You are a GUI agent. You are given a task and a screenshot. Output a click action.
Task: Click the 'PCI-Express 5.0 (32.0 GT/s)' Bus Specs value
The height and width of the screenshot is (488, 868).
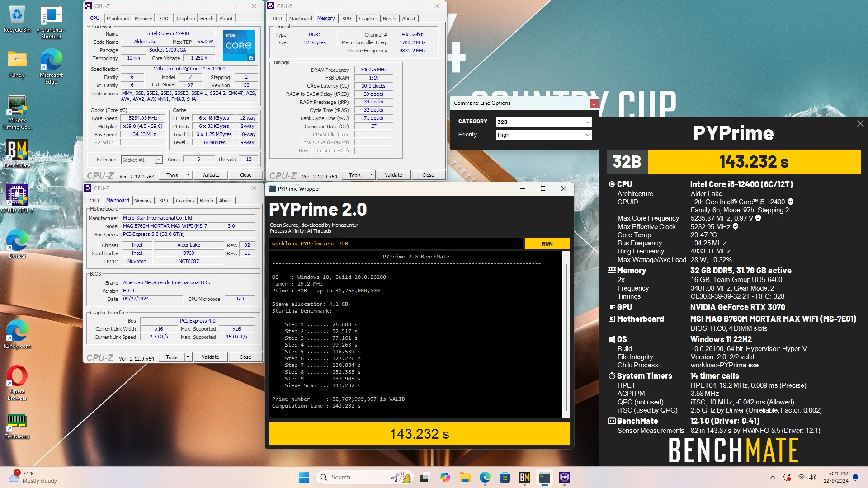[189, 234]
